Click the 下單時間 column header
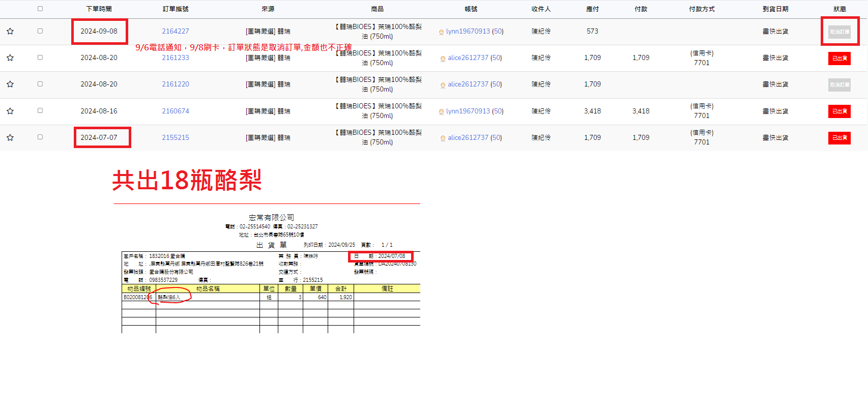 99,9
